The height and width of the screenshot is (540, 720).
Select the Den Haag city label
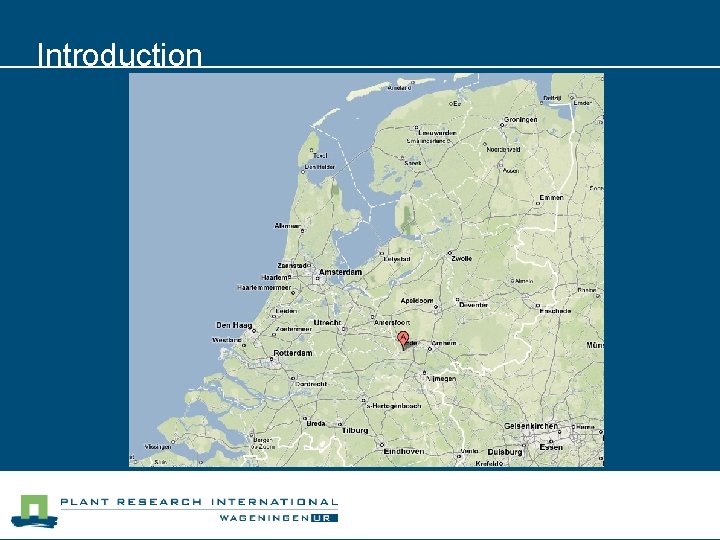(234, 325)
